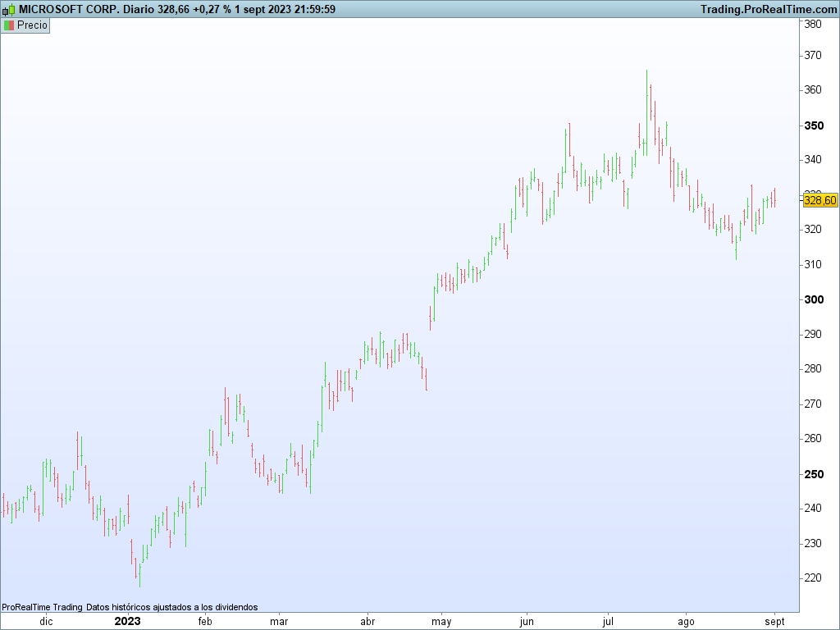Click the 300 price axis label
Screen dimensions: 840x630
[x=815, y=299]
